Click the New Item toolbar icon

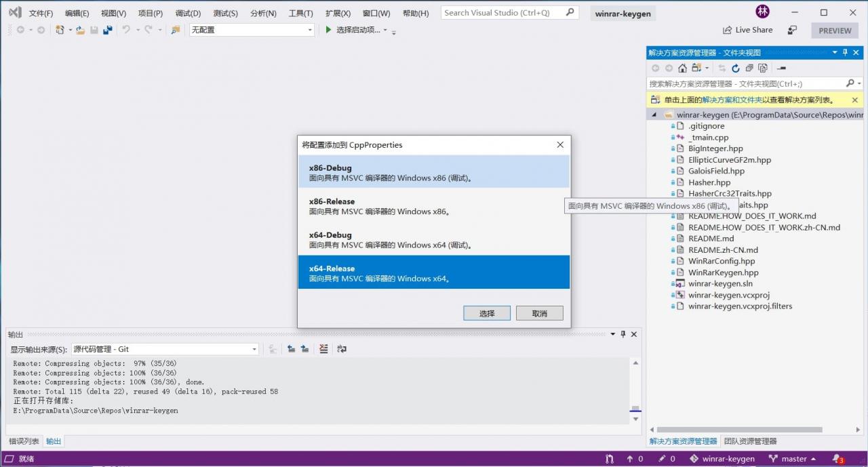[60, 30]
